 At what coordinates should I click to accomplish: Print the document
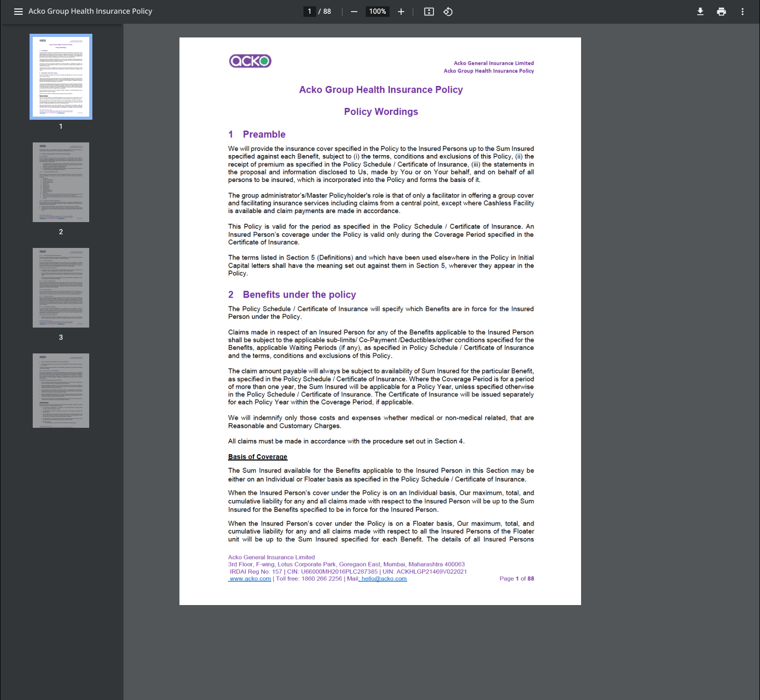coord(721,12)
